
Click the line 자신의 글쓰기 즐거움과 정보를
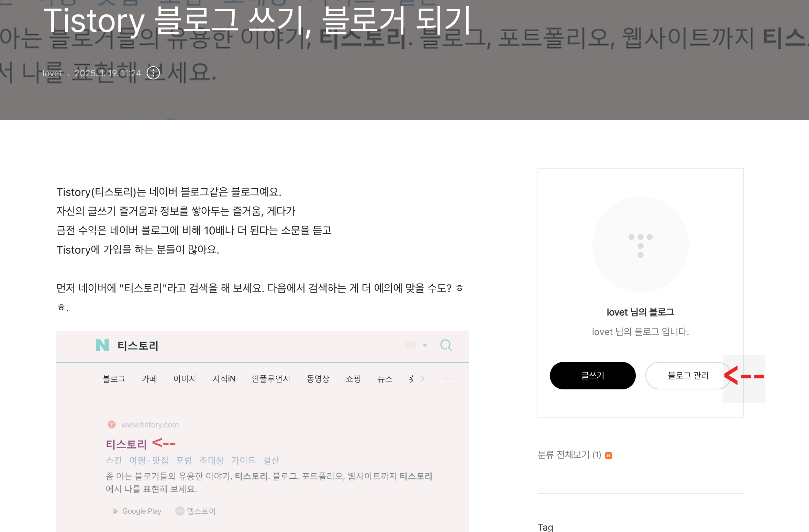[x=176, y=211]
